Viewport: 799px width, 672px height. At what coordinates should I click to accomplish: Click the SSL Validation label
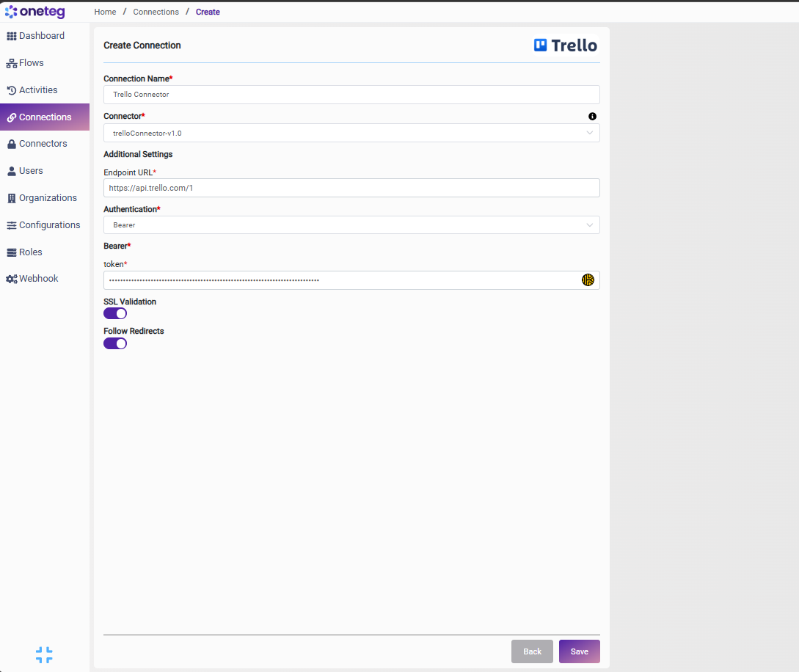point(130,302)
